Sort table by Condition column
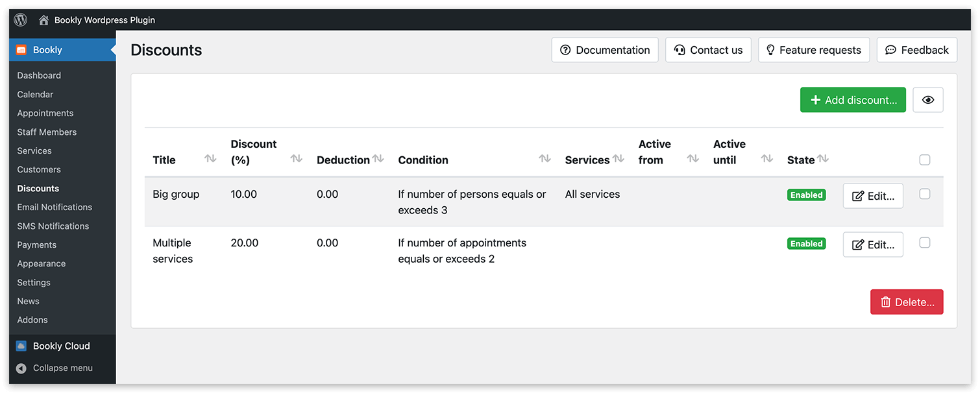 click(x=545, y=159)
